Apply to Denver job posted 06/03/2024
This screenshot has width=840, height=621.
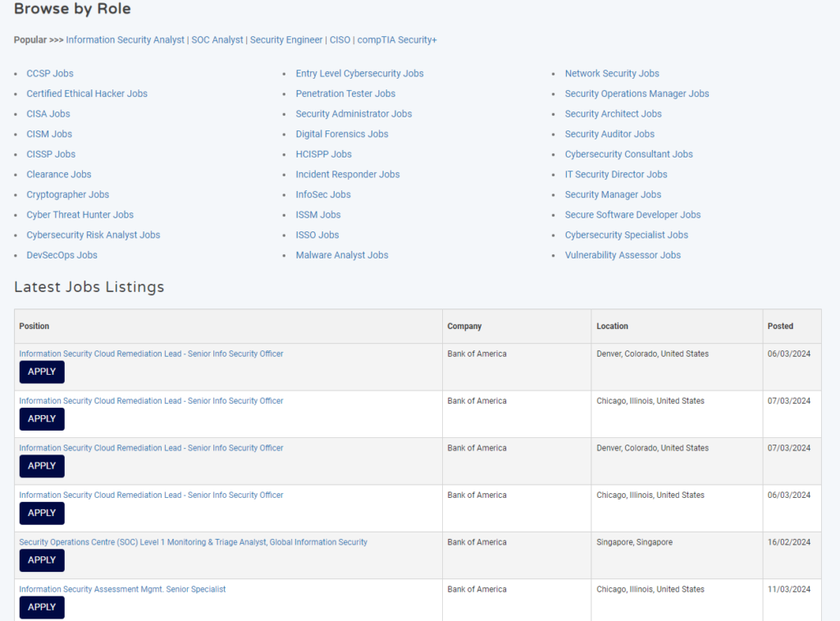pyautogui.click(x=42, y=372)
